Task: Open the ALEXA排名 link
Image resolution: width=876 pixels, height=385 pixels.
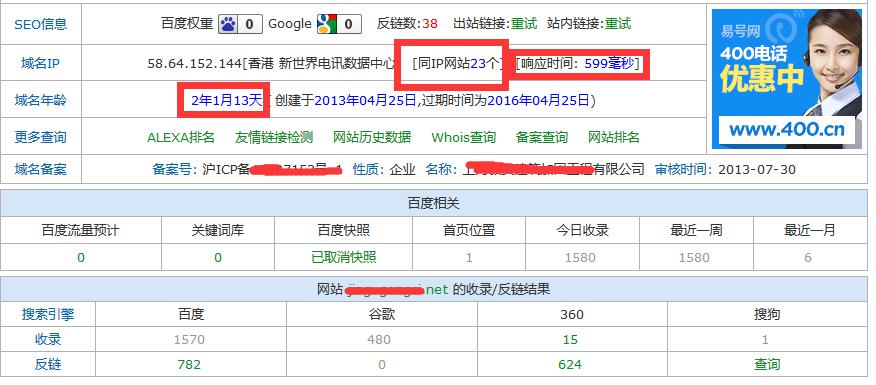Action: tap(181, 137)
